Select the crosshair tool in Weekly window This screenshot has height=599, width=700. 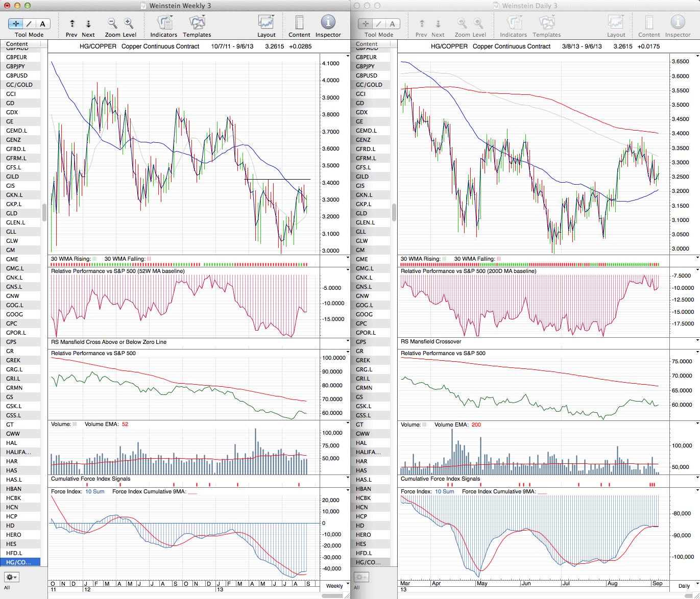(16, 23)
